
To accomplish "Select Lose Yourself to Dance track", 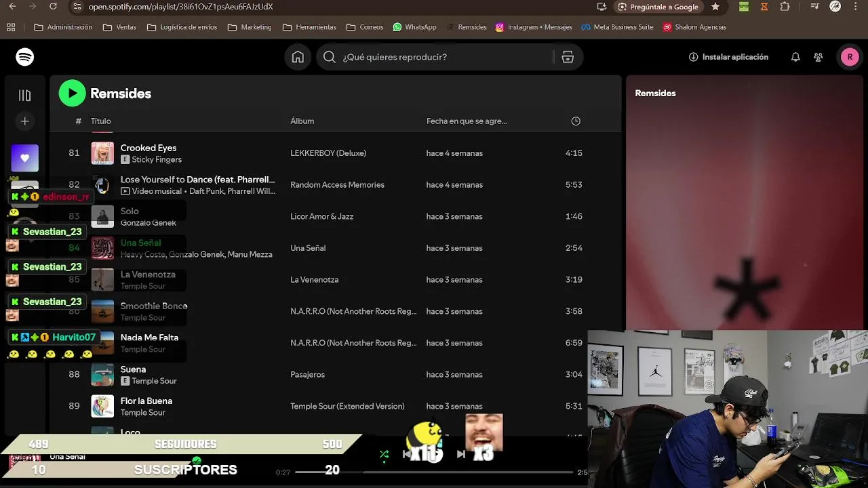I will coord(197,180).
